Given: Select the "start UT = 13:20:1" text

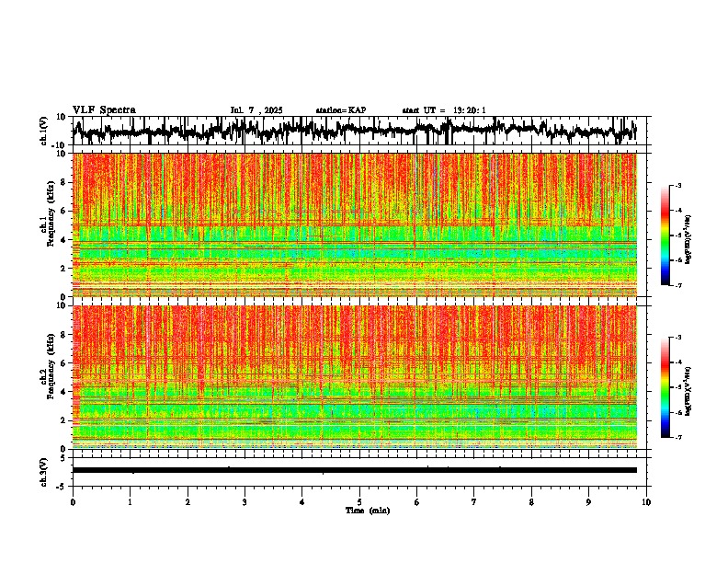Looking at the screenshot, I should coord(444,110).
